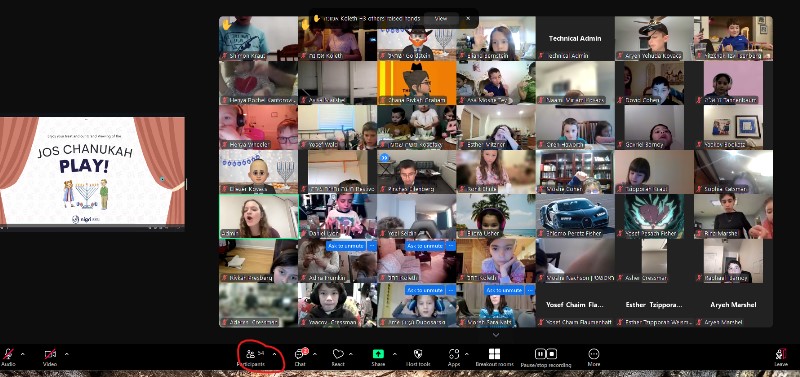Select the pink wall video tile
The image size is (800, 377).
(x=733, y=83)
